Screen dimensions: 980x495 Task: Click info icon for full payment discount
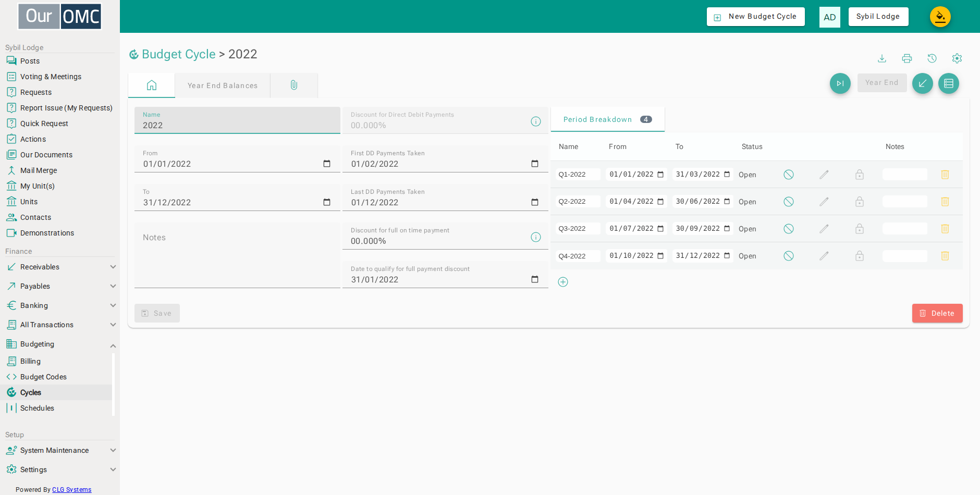536,237
